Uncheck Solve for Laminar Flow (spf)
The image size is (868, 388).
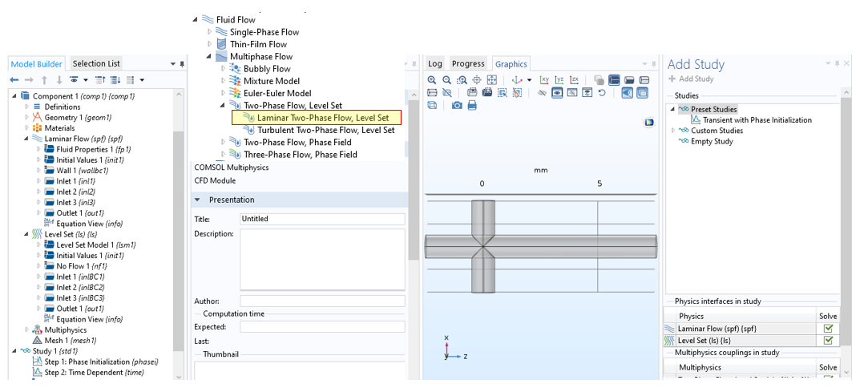(x=828, y=329)
